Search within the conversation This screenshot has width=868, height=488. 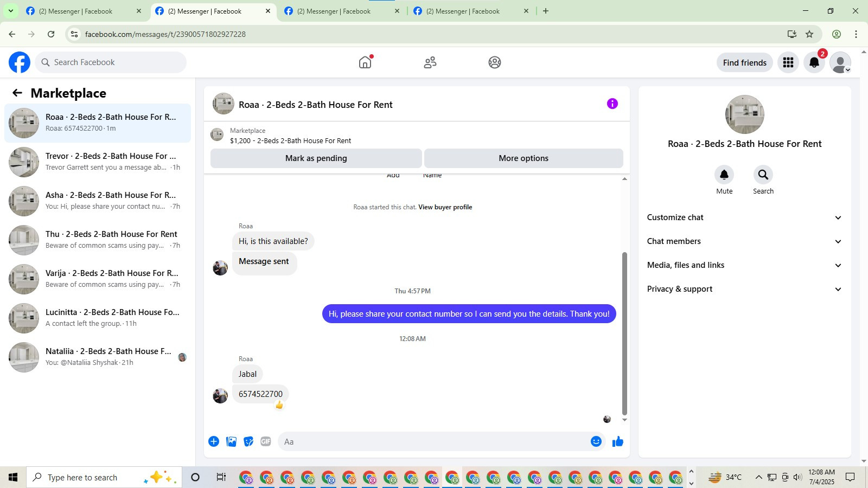pos(763,175)
